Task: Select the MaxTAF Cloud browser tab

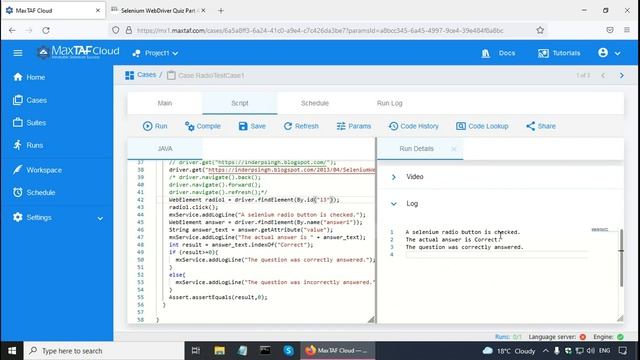Action: [x=53, y=11]
